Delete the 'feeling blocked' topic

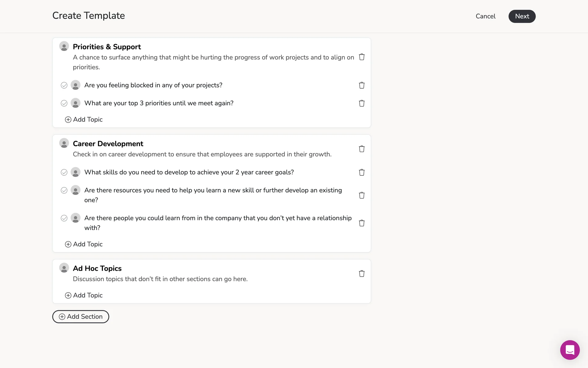tap(362, 85)
